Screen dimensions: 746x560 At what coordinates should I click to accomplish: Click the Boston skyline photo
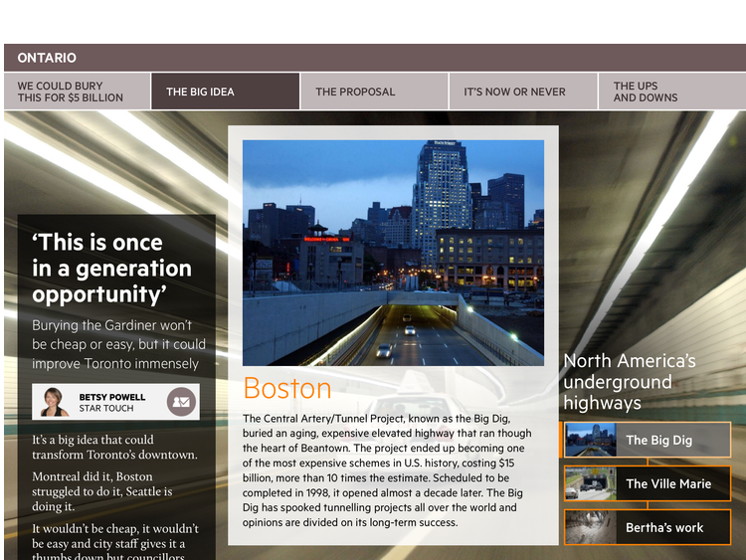coord(394,253)
